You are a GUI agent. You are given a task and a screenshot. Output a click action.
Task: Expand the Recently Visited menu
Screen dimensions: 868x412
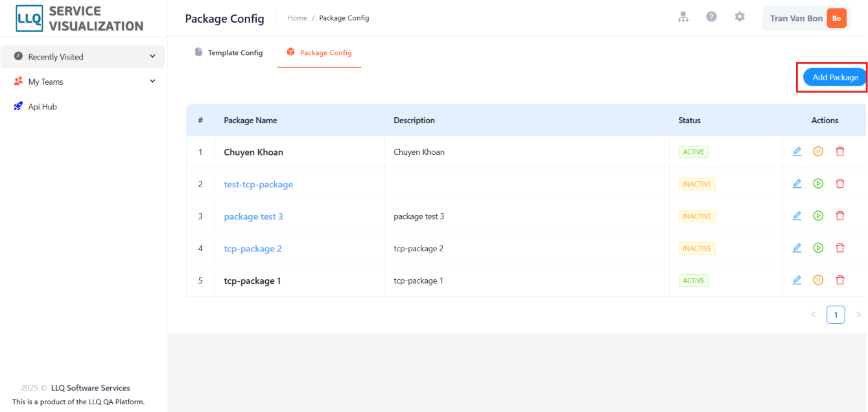coord(83,57)
